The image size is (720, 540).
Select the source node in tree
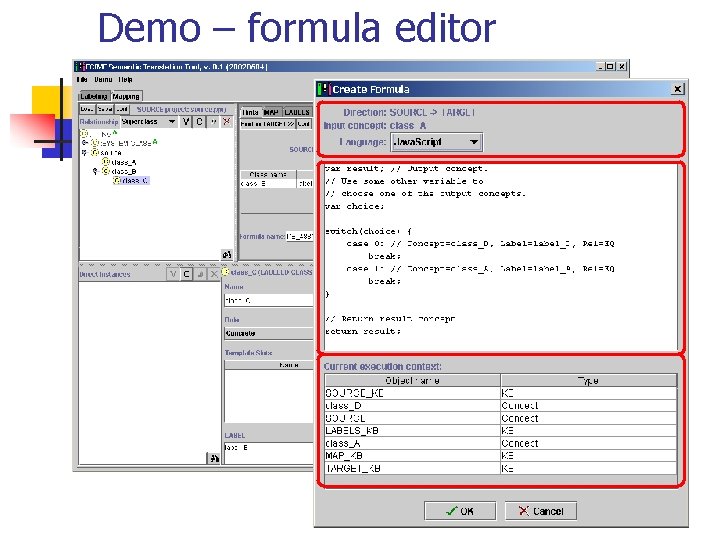(111, 152)
